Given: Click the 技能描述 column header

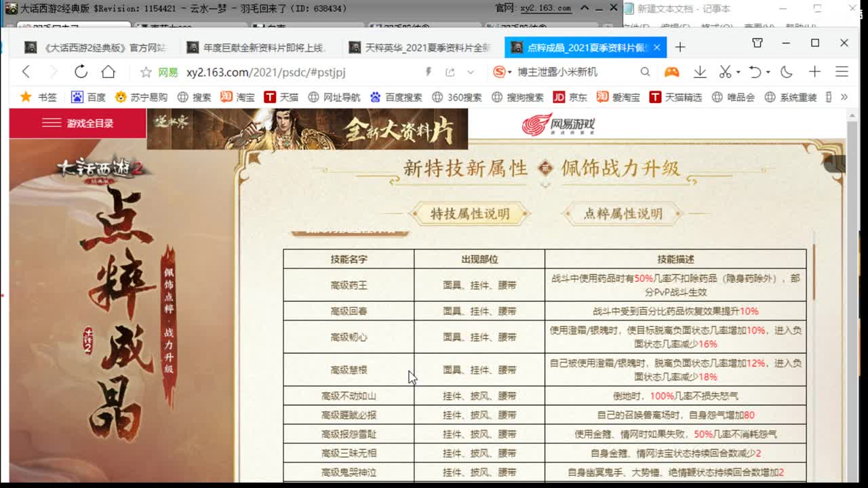Looking at the screenshot, I should click(675, 259).
